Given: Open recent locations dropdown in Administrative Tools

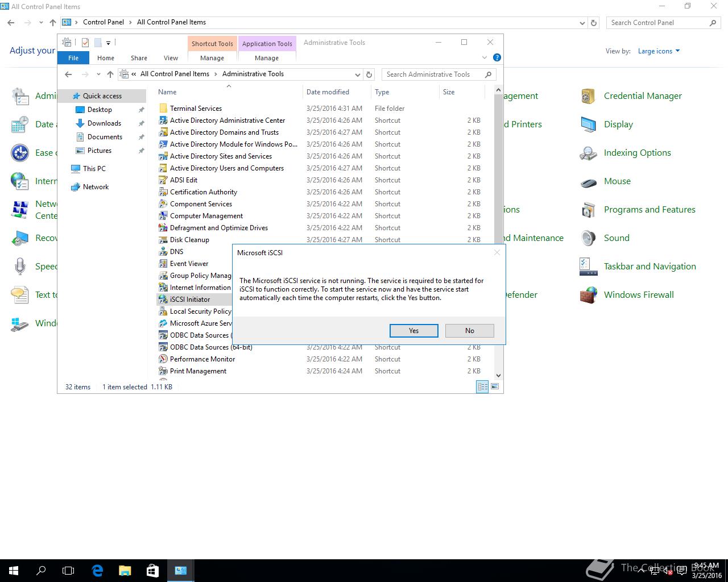Looking at the screenshot, I should pos(98,74).
